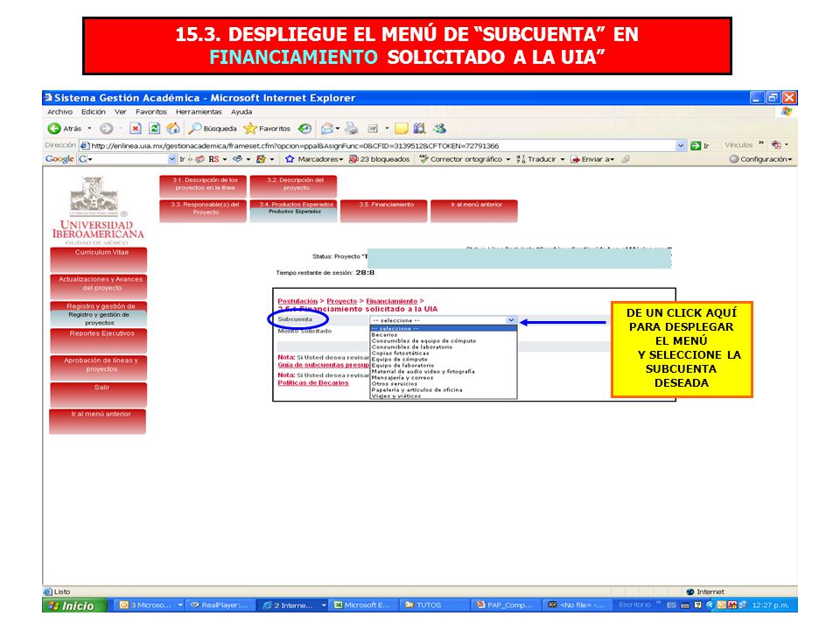Click the Proyecto breadcrumb link
840x630 pixels.
(342, 301)
